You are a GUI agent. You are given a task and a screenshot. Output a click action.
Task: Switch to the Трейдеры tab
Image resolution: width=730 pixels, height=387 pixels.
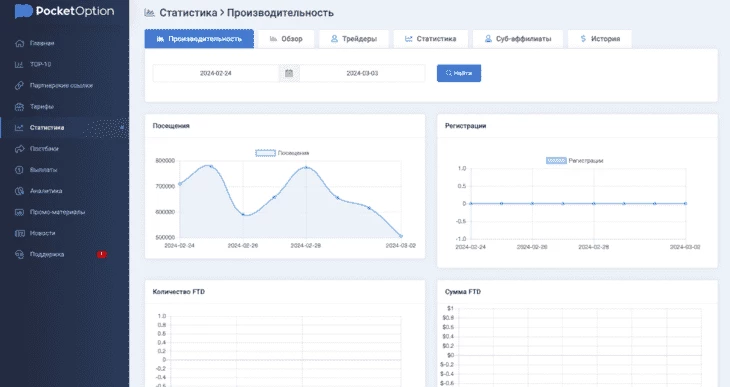coord(354,39)
